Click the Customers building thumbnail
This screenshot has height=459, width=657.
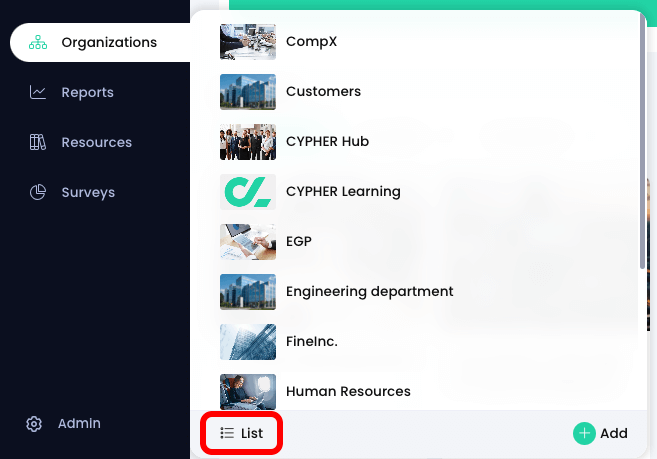[x=248, y=92]
